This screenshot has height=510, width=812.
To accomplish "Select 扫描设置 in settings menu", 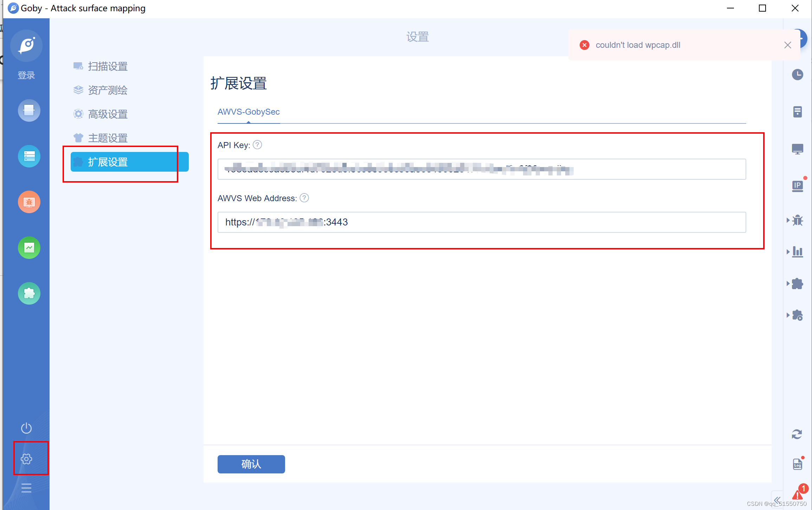I will pyautogui.click(x=107, y=66).
